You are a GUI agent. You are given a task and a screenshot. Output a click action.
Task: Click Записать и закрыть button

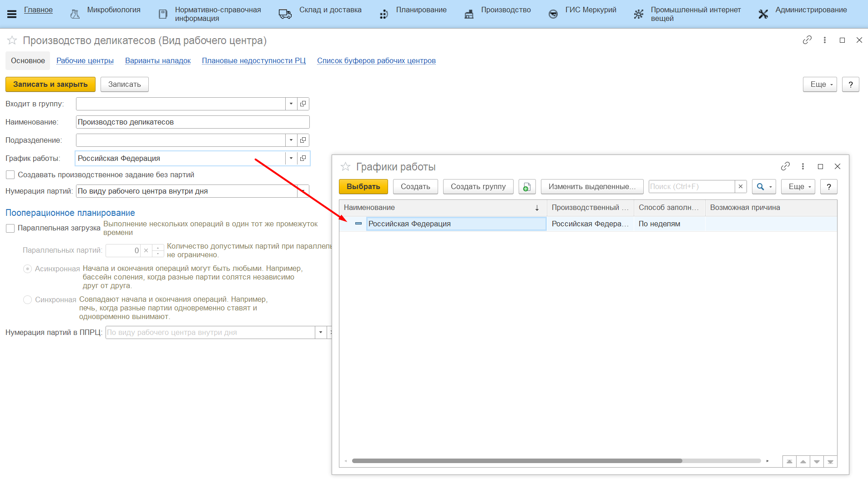[x=50, y=85]
